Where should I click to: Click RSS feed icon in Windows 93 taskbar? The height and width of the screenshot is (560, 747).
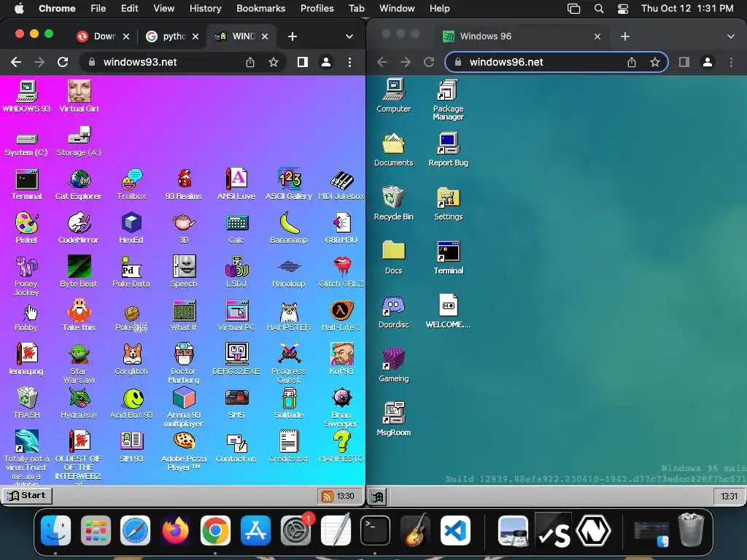[x=328, y=496]
